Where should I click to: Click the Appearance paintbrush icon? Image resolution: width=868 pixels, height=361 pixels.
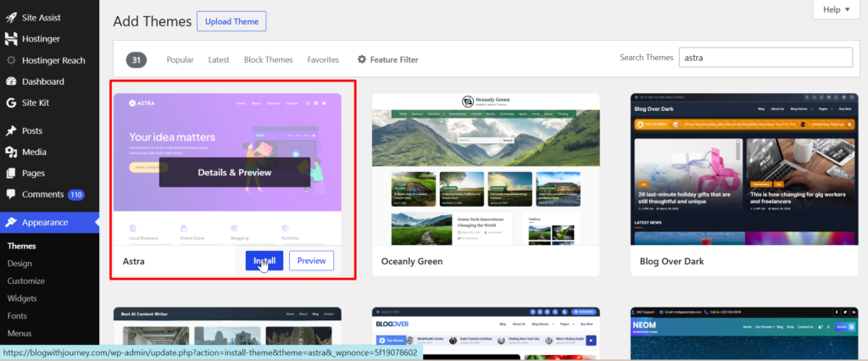point(11,222)
